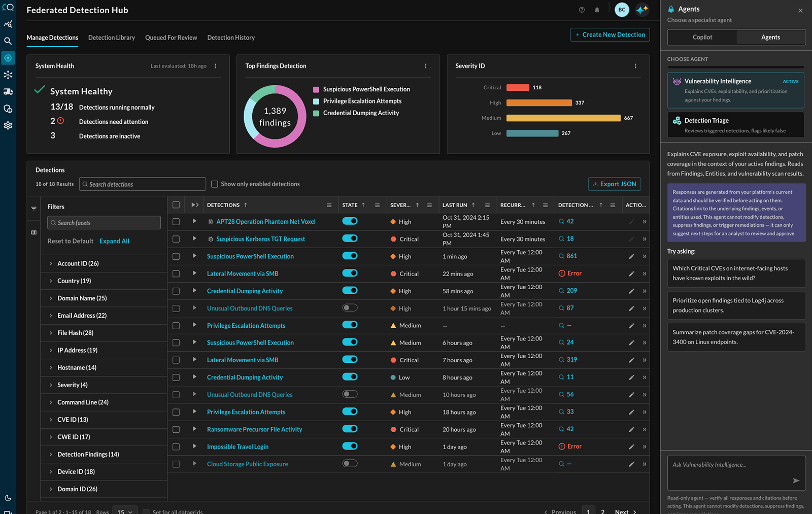812x514 pixels.
Task: Open Top Findings Detection card options menu
Action: (x=426, y=66)
